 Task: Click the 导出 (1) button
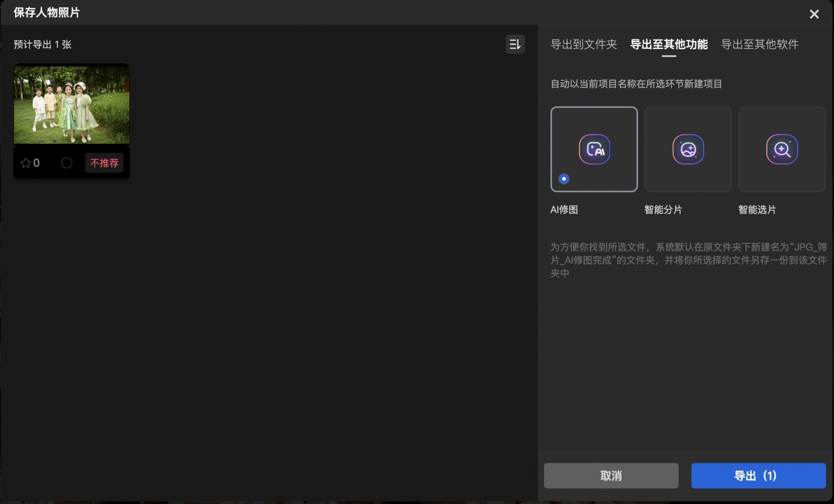758,475
